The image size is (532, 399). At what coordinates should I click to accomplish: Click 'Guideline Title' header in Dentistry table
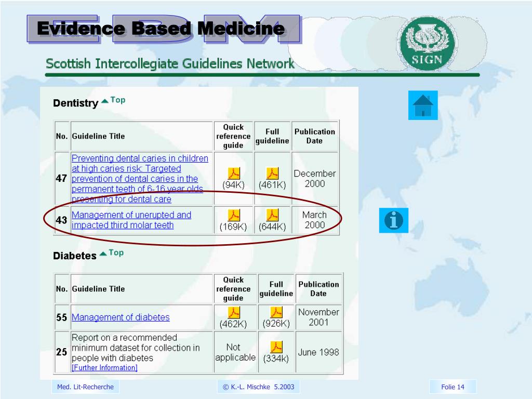tap(98, 136)
